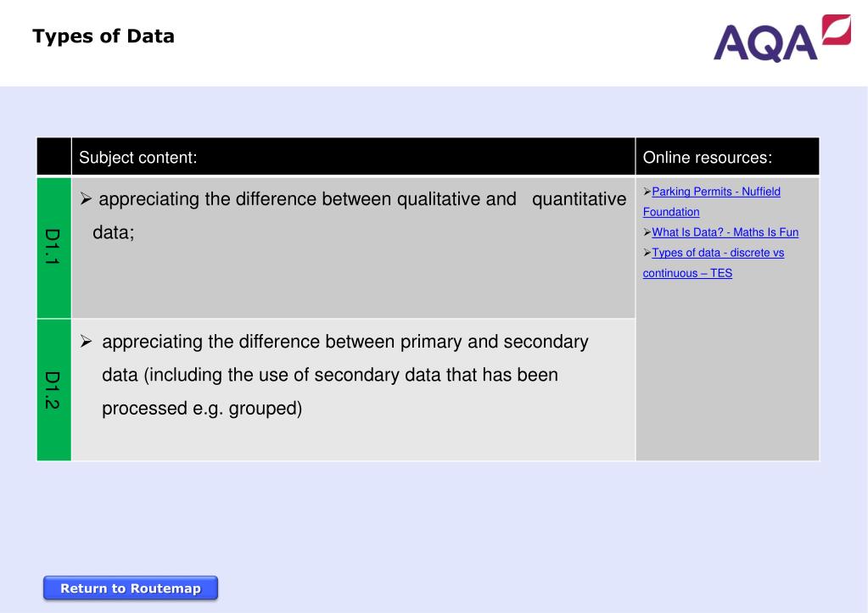
Task: Click continuous – TES link text
Action: [687, 273]
